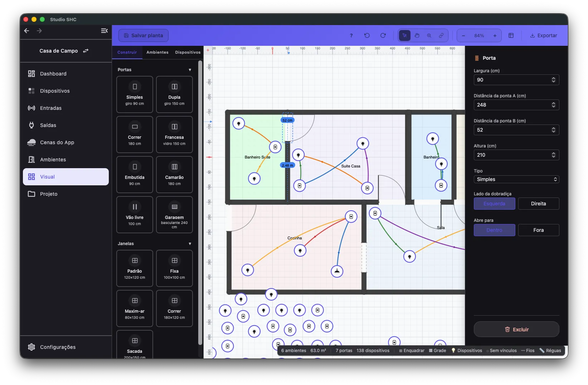Go back with the arrow
The width and height of the screenshot is (588, 385).
coord(26,31)
